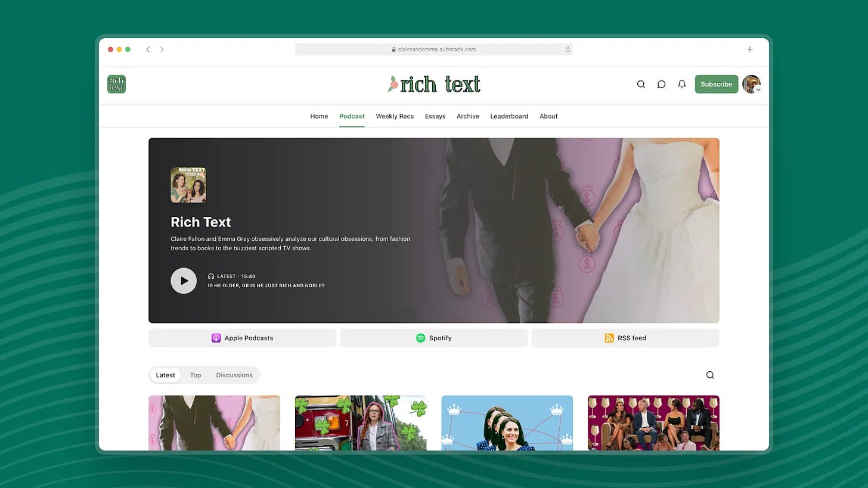Image resolution: width=868 pixels, height=488 pixels.
Task: Switch to the Top filter
Action: click(x=196, y=375)
